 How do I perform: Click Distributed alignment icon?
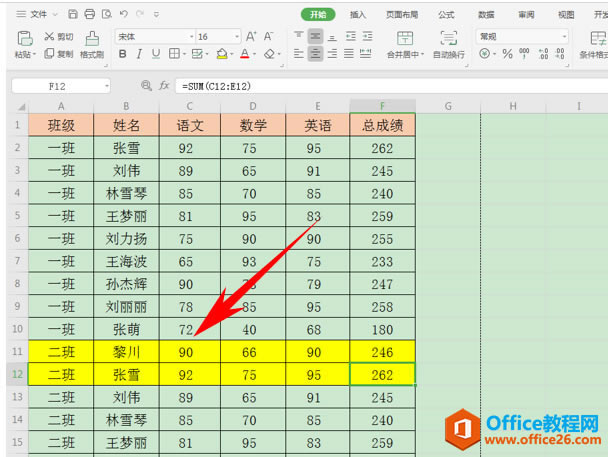[365, 53]
